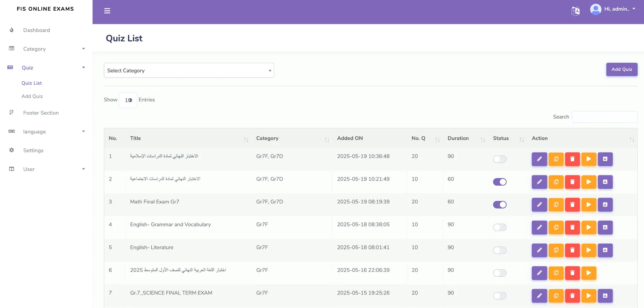
Task: Click the Search input field
Action: click(x=604, y=117)
